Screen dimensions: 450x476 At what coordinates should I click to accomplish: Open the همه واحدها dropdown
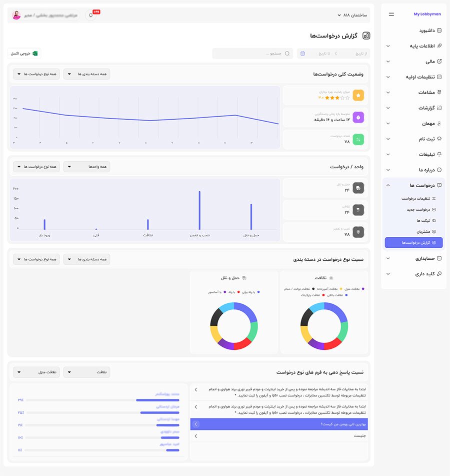pos(86,166)
